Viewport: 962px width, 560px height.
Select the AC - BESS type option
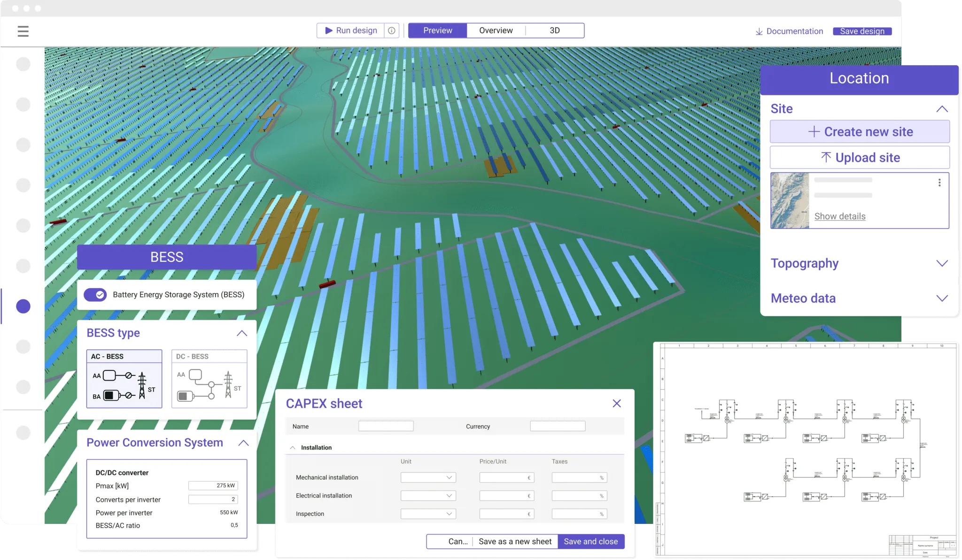click(124, 379)
